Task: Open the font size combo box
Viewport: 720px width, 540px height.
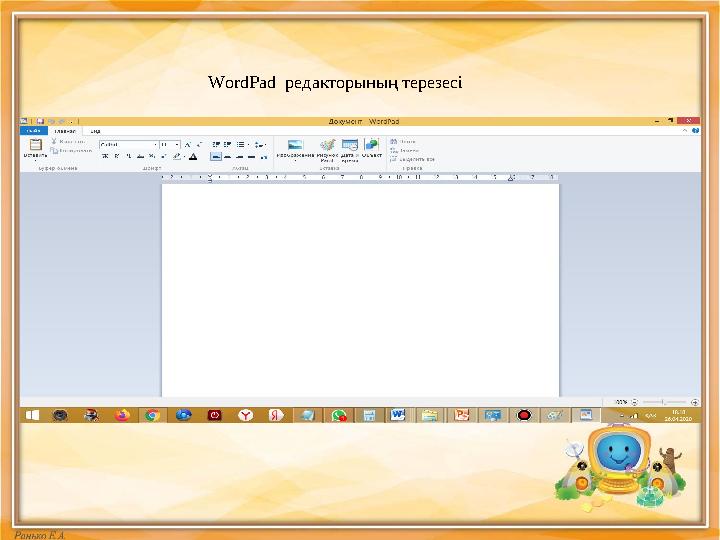Action: [170, 145]
